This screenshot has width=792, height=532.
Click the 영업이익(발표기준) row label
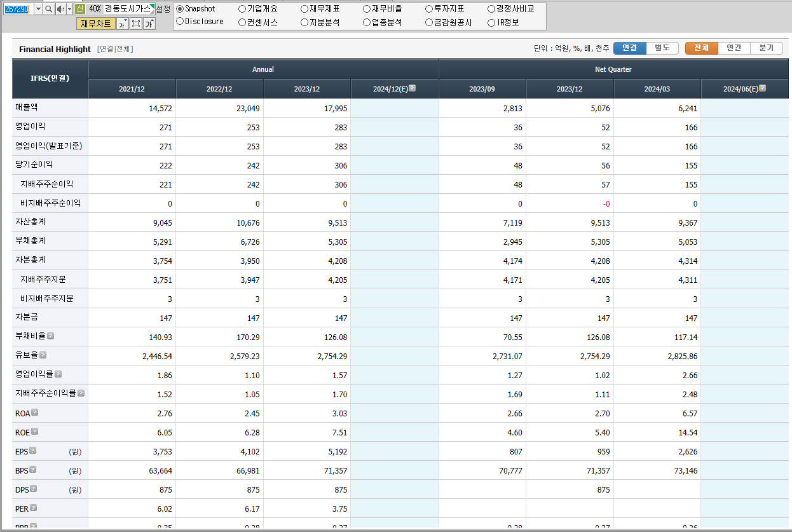[x=49, y=146]
